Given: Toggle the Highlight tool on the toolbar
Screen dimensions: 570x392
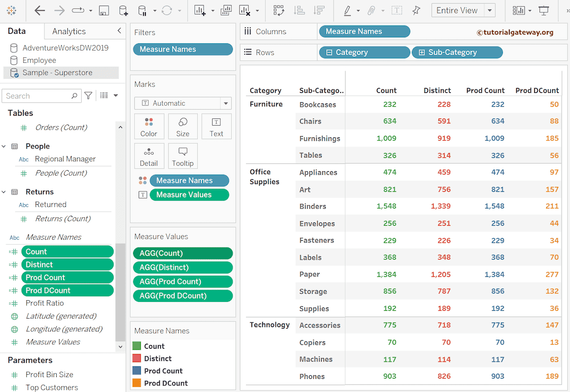Looking at the screenshot, I should pyautogui.click(x=347, y=11).
